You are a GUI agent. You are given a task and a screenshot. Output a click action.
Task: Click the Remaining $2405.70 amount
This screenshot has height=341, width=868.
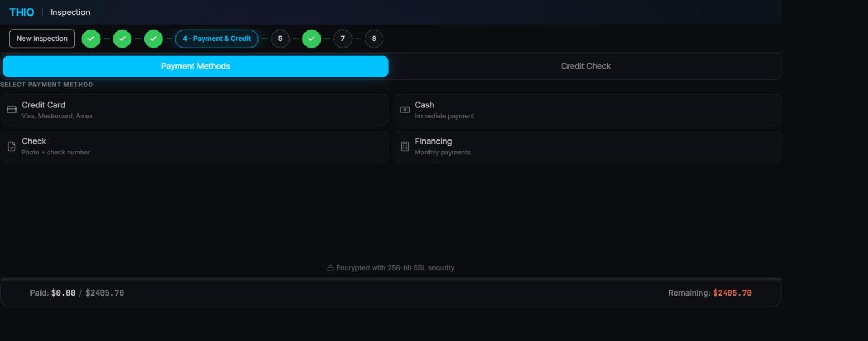coord(732,293)
